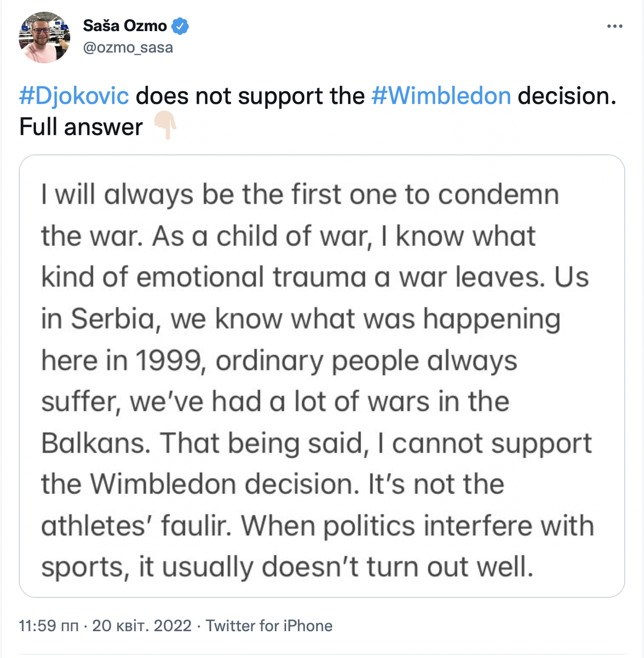Click "I will always" opening line
Screen dimensions: 644x658
tap(117, 195)
